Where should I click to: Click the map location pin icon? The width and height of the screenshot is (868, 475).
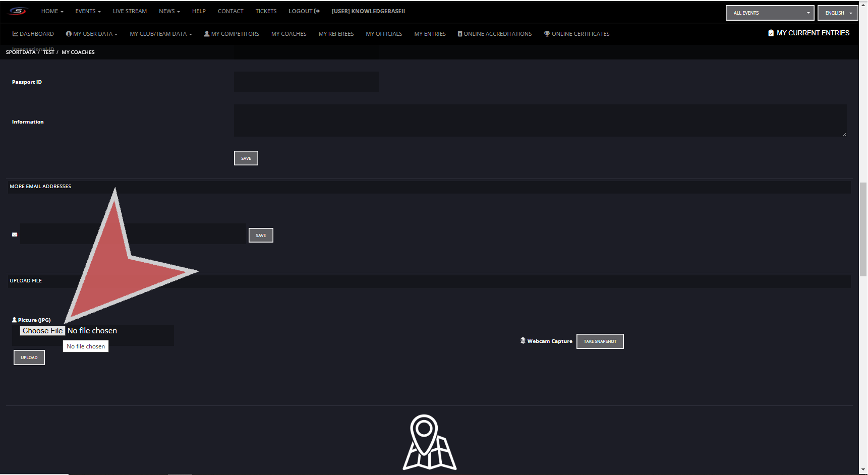click(429, 442)
